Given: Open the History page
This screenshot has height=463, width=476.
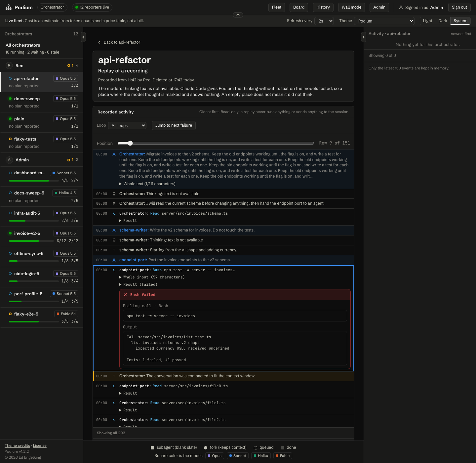Looking at the screenshot, I should (323, 7).
